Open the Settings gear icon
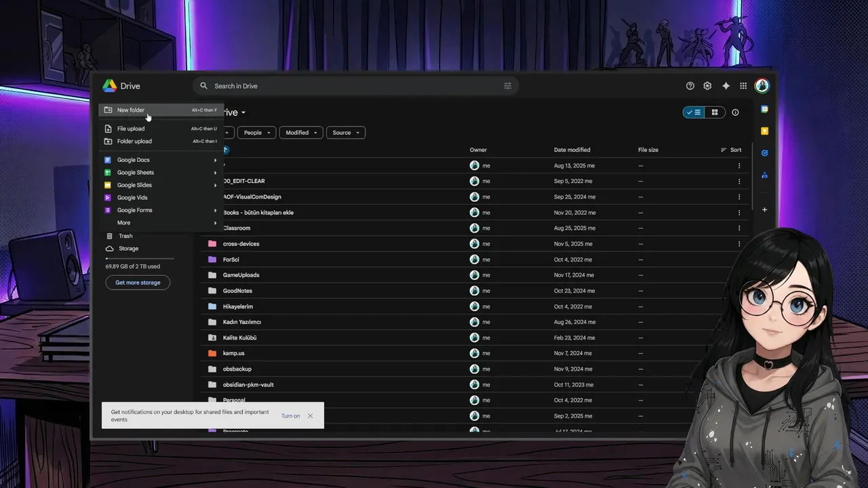868x488 pixels. (x=707, y=86)
